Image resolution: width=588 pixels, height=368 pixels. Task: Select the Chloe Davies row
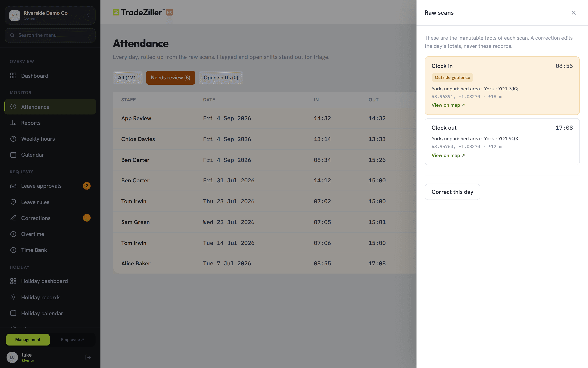coord(265,139)
